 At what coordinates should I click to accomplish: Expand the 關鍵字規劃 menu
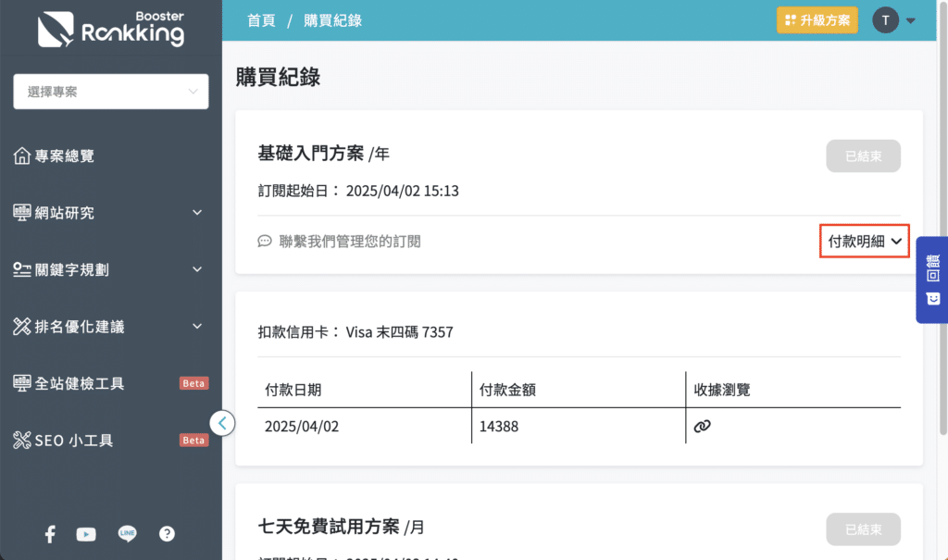pos(111,269)
